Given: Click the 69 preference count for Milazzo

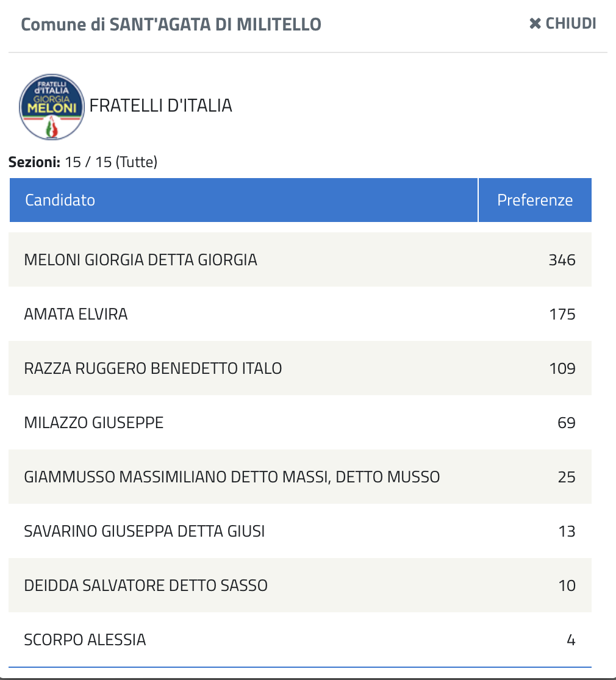Looking at the screenshot, I should click(566, 423).
